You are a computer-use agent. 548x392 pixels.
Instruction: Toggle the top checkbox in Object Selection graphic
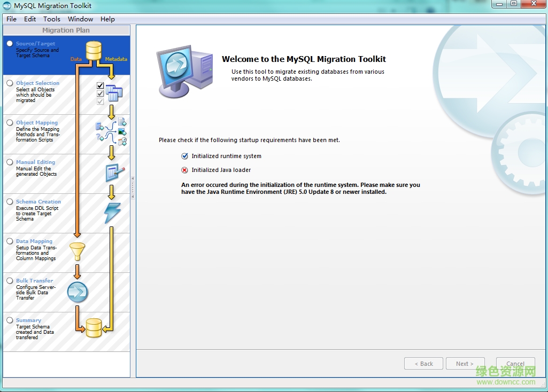(99, 84)
